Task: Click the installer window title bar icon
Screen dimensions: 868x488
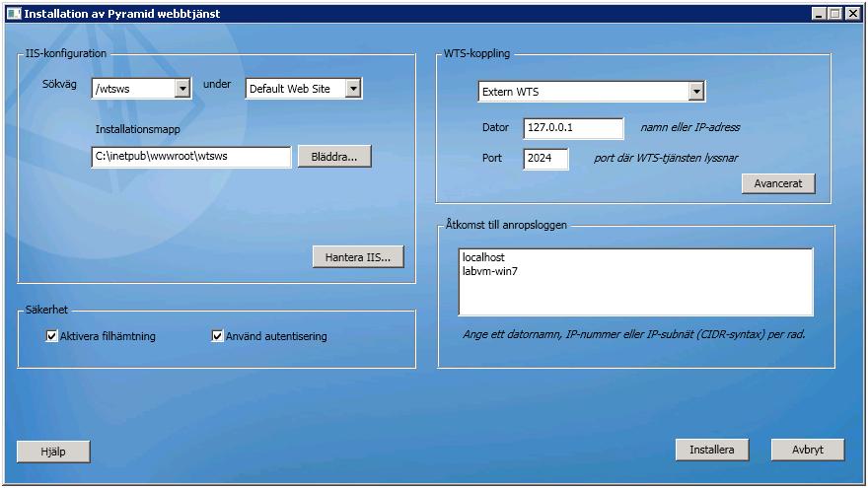Action: pos(14,14)
